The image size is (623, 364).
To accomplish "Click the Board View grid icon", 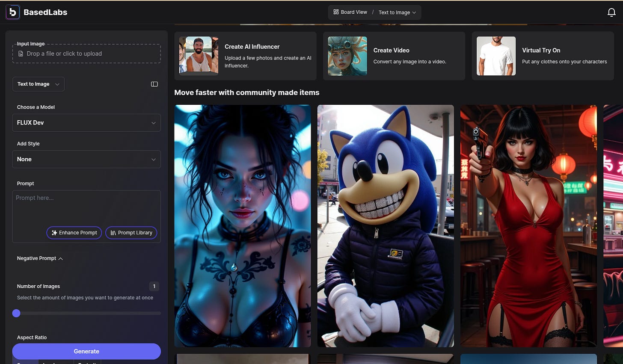I will click(336, 12).
